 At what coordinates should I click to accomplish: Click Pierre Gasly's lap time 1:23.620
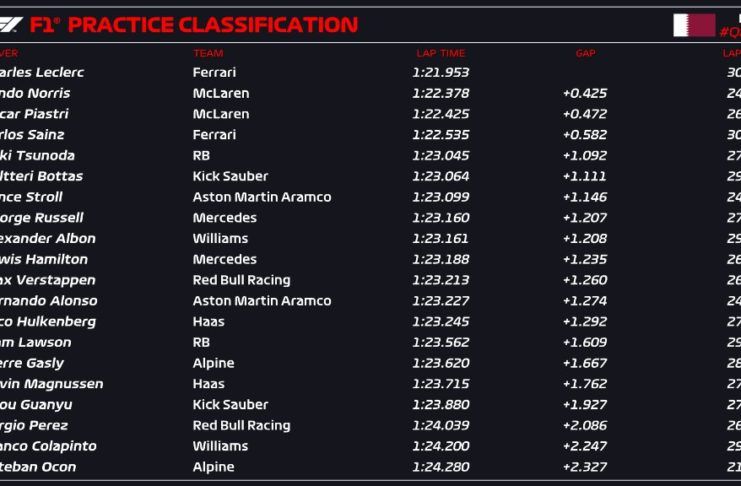(440, 363)
